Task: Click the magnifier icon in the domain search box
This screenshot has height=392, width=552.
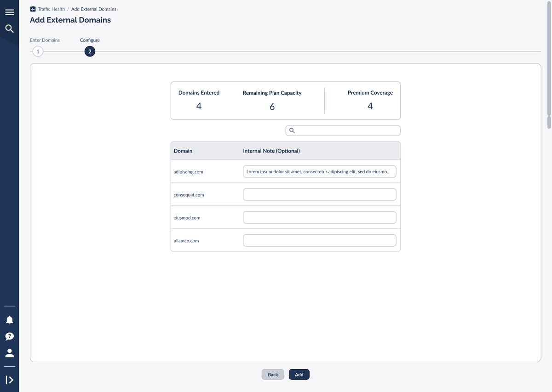Action: (292, 131)
